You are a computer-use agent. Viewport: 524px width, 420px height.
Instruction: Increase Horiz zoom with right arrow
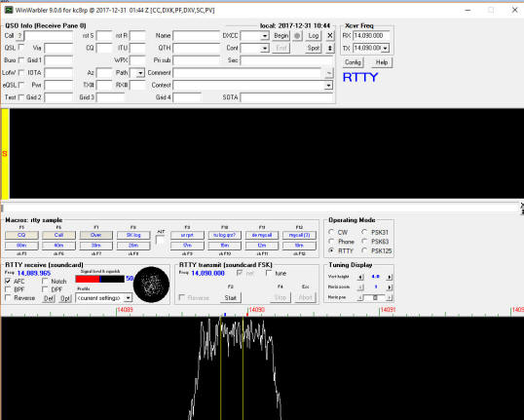point(389,286)
